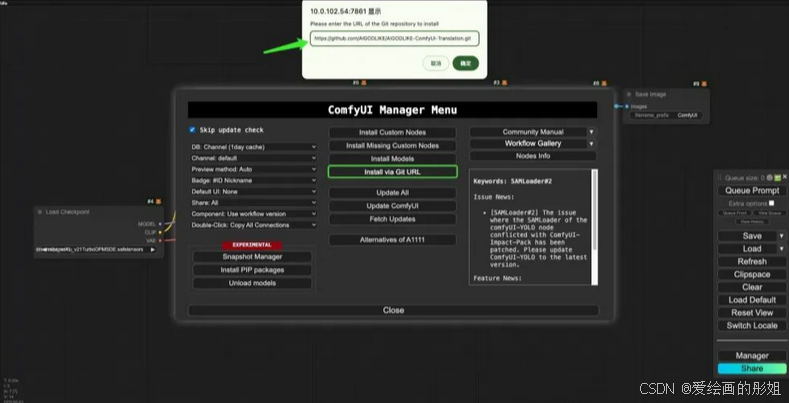Open the Default UI: None dropdown
Viewport: 789px width, 403px height.
[x=254, y=192]
